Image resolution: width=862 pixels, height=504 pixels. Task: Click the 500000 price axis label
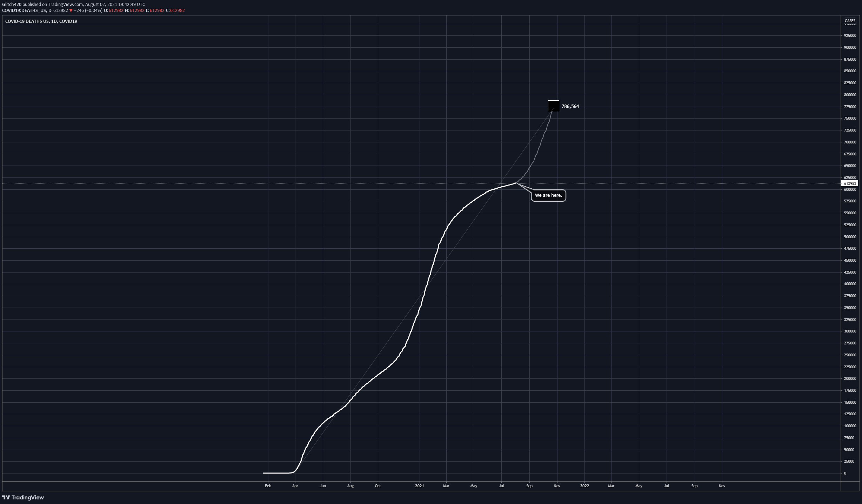coord(850,237)
